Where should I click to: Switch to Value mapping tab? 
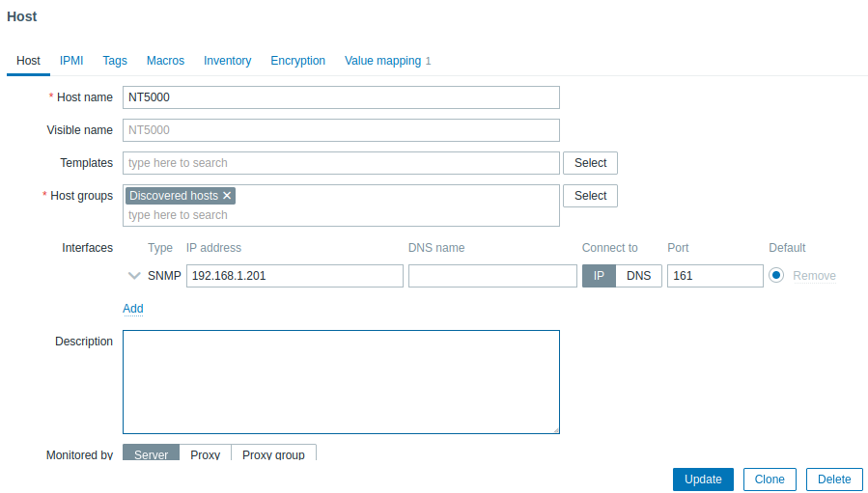[x=383, y=61]
